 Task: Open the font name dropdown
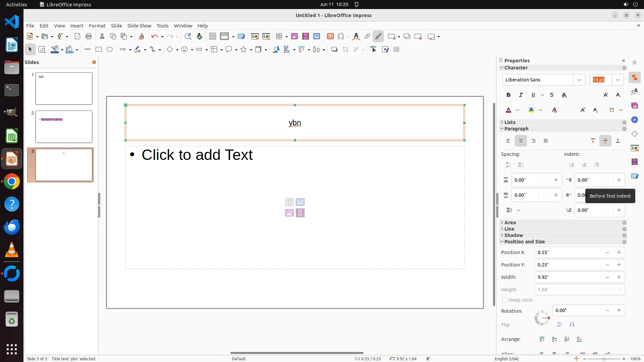coord(579,80)
